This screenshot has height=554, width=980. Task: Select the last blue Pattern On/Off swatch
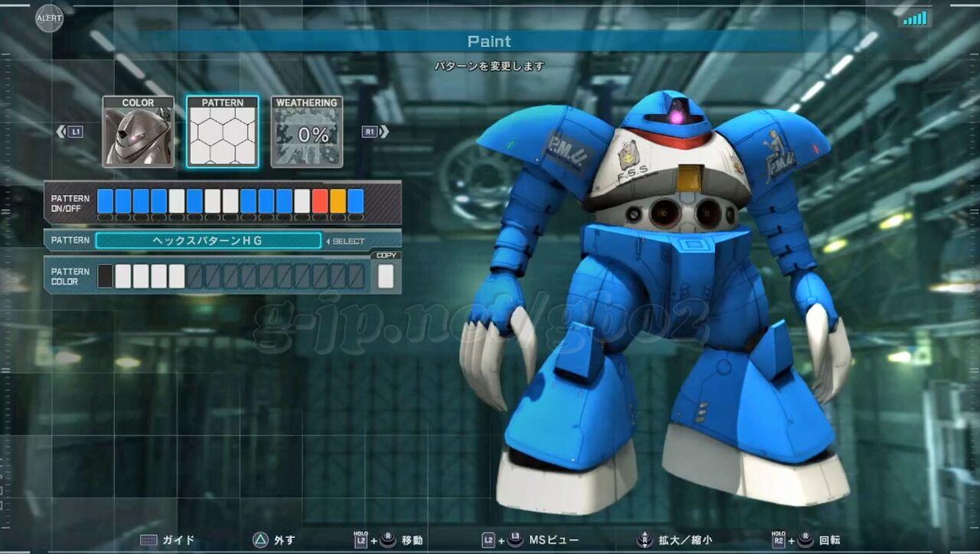click(x=356, y=201)
